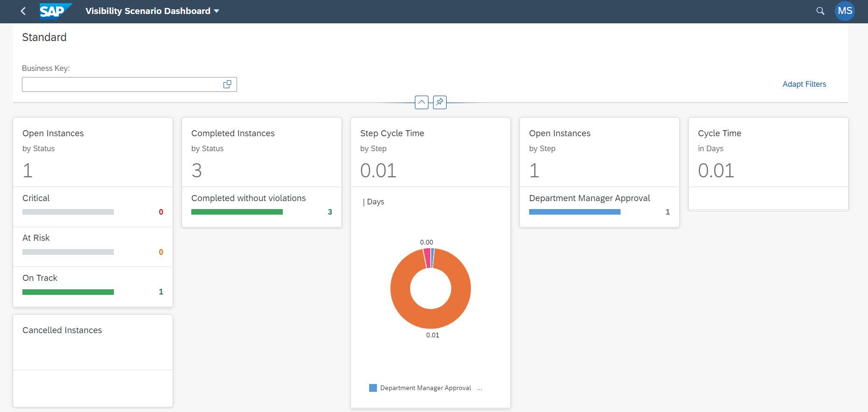Open the Cycle Time in Days card

point(769,164)
